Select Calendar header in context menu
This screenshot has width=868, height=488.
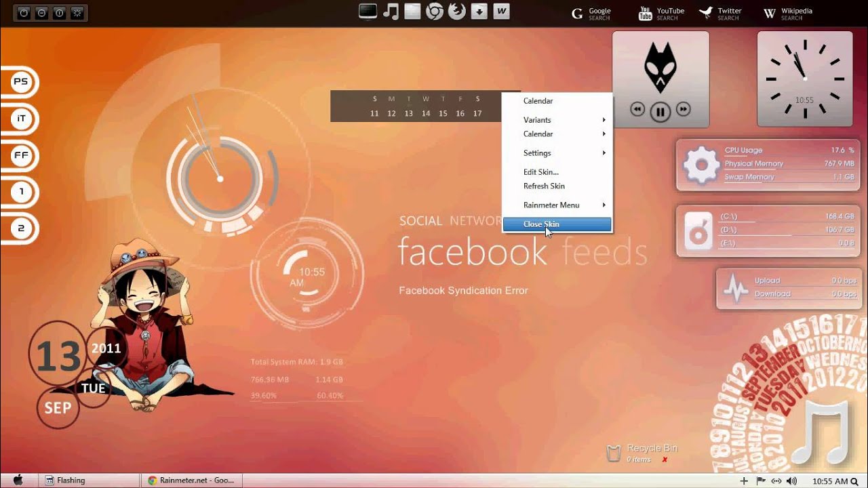click(557, 101)
